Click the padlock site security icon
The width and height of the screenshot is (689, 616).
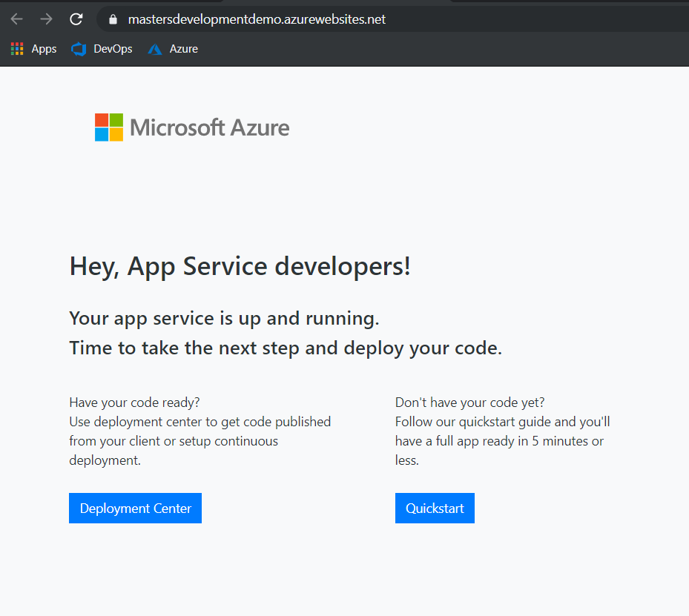tap(113, 20)
